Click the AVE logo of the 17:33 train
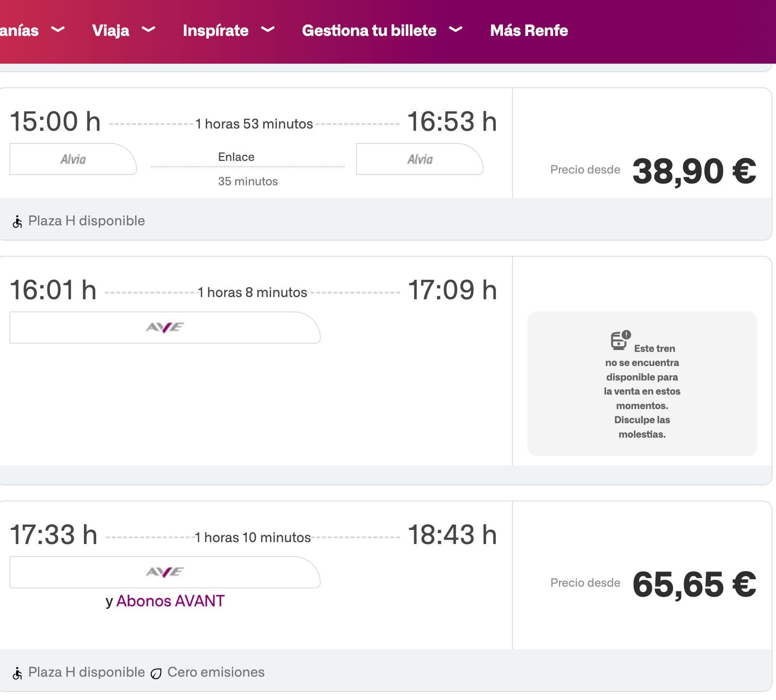Image resolution: width=776 pixels, height=700 pixels. point(165,573)
